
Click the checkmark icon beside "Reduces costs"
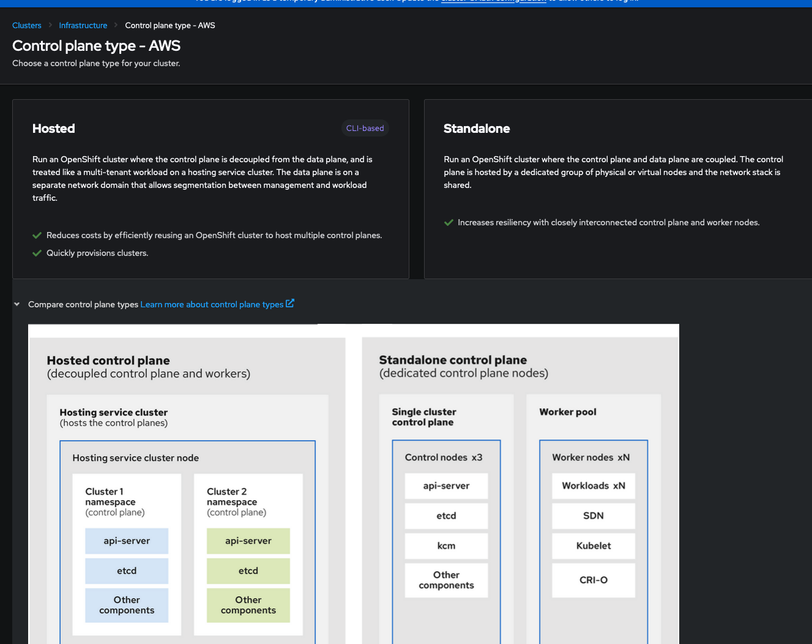tap(37, 236)
